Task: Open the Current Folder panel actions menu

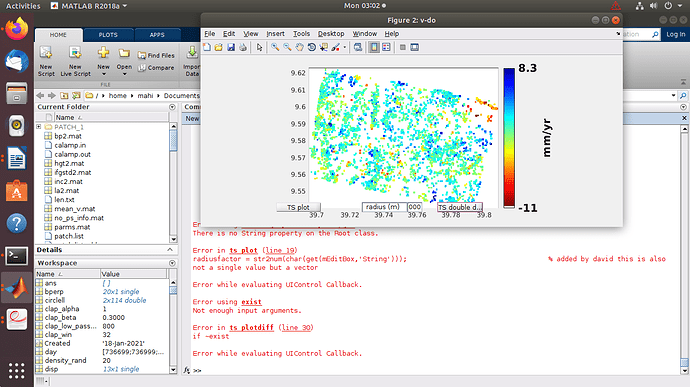Action: coord(172,107)
